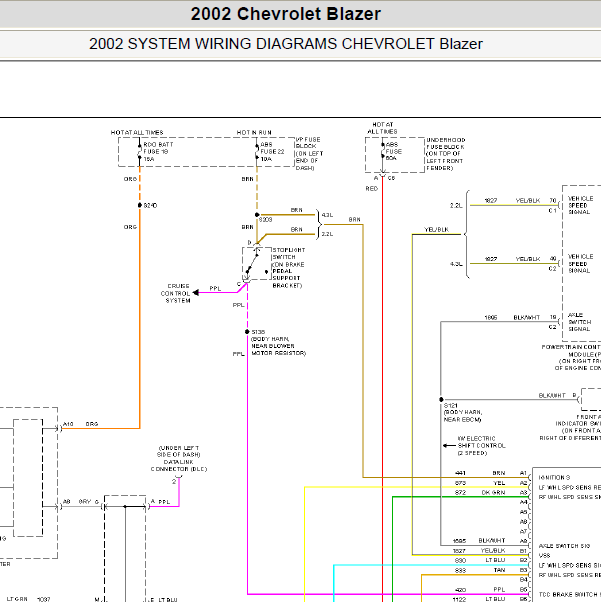Click the "ABS FUSE 22 10A" label
Screen dimensions: 601x602
coord(272,152)
